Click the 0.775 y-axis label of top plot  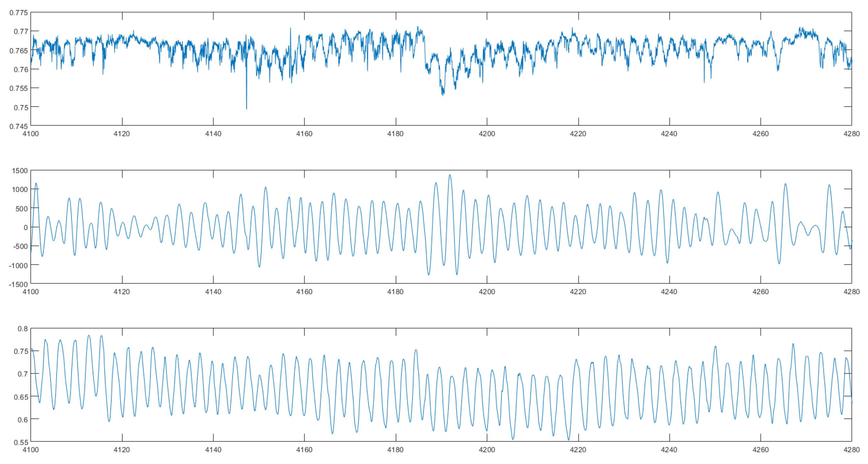[x=18, y=13]
